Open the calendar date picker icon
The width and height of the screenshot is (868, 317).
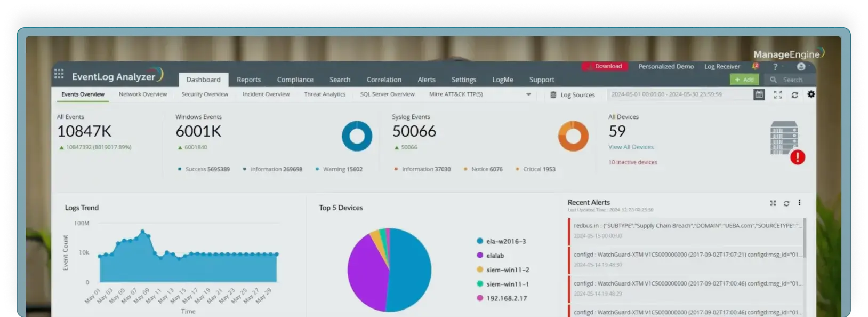click(759, 94)
